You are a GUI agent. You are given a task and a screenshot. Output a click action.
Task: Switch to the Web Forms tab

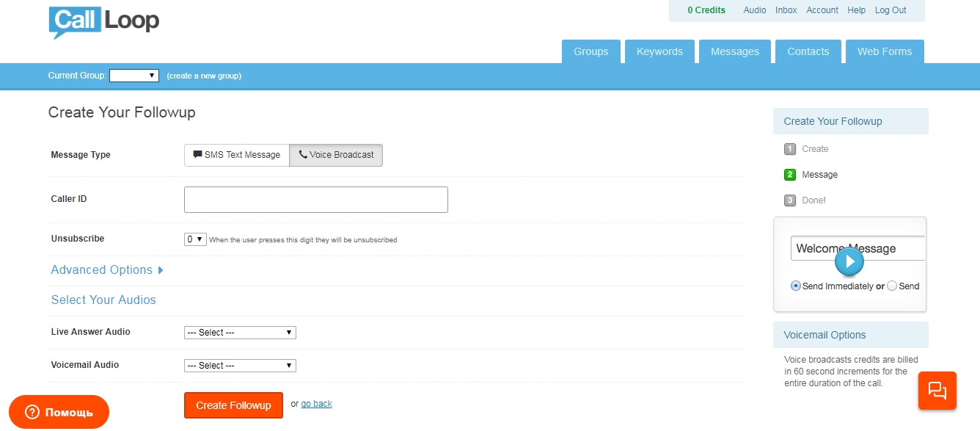coord(885,51)
